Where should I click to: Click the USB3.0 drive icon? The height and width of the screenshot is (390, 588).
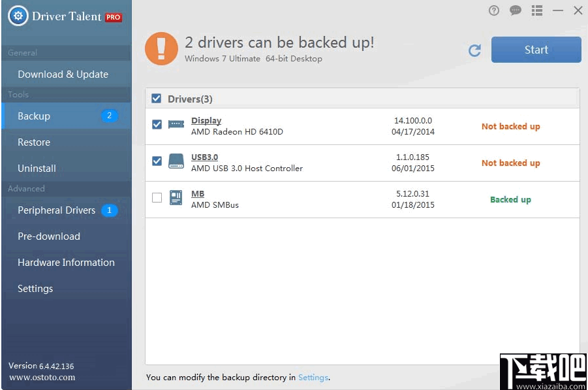[175, 162]
